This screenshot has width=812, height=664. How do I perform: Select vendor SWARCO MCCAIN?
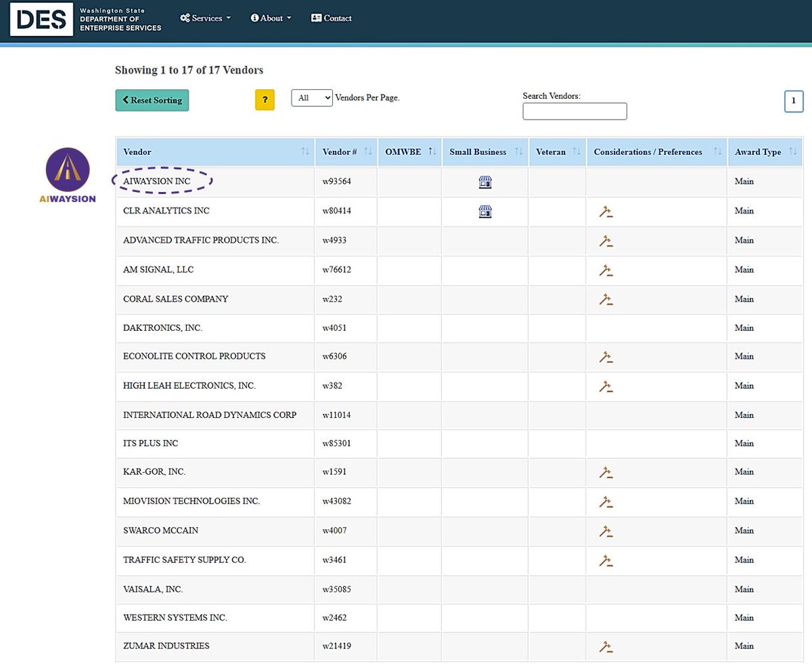pyautogui.click(x=161, y=530)
